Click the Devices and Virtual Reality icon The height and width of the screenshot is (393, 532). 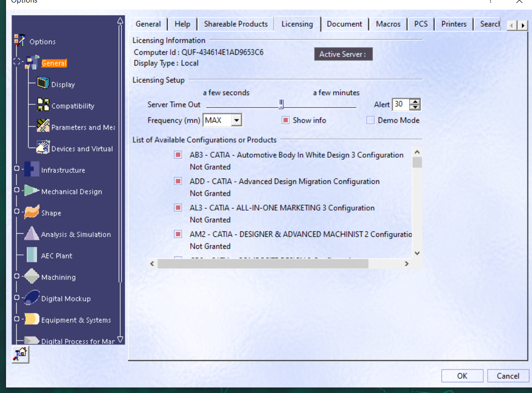click(43, 147)
